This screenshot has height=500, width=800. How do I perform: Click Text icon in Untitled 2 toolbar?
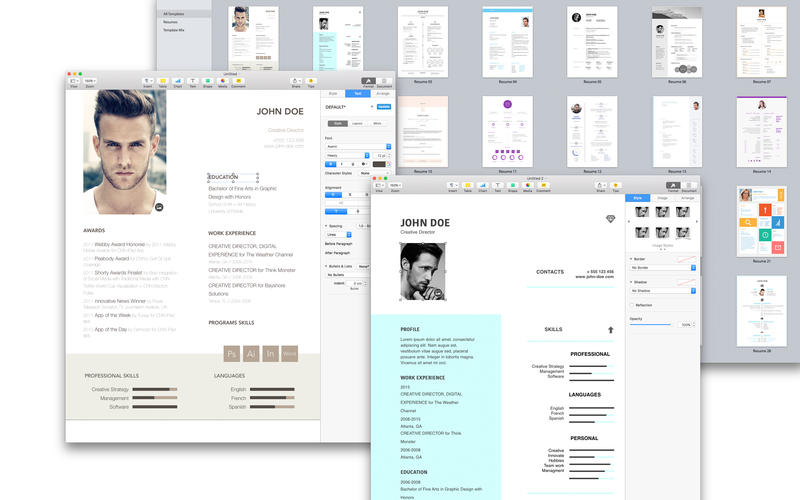coord(497,185)
